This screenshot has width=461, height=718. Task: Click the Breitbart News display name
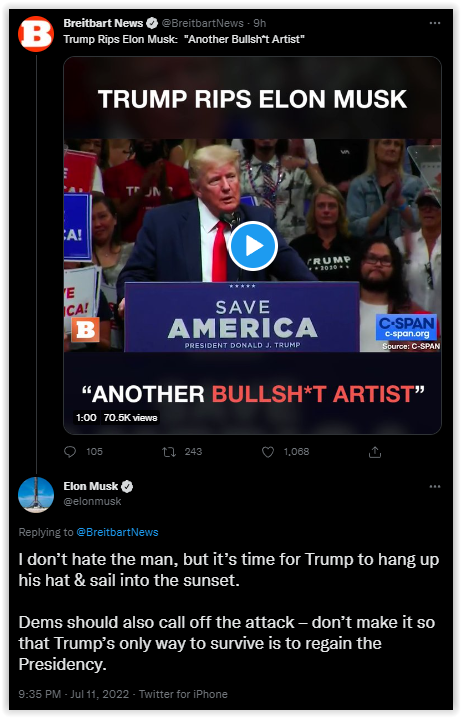(103, 23)
